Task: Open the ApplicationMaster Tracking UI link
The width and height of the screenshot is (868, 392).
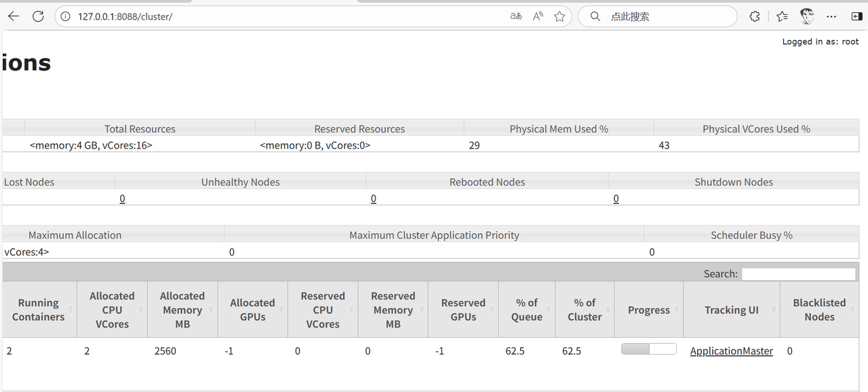Action: 731,351
